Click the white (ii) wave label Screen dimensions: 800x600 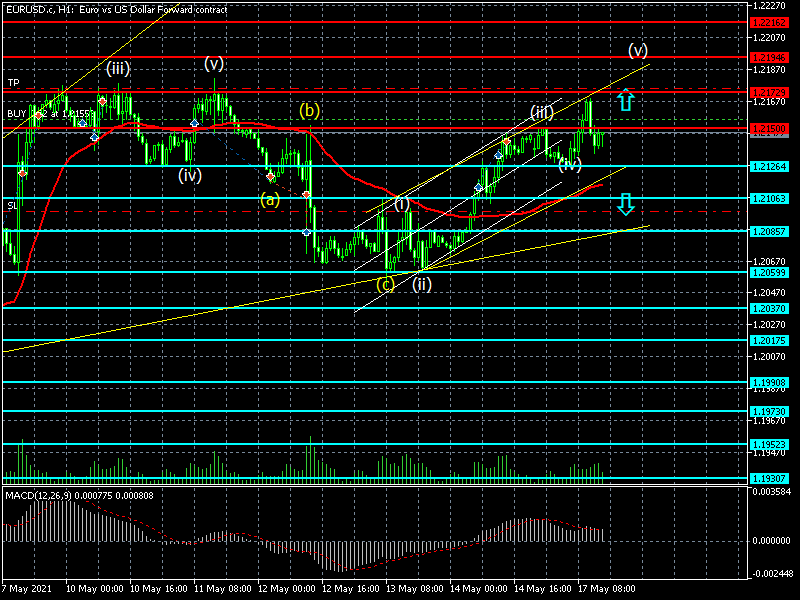pos(422,284)
